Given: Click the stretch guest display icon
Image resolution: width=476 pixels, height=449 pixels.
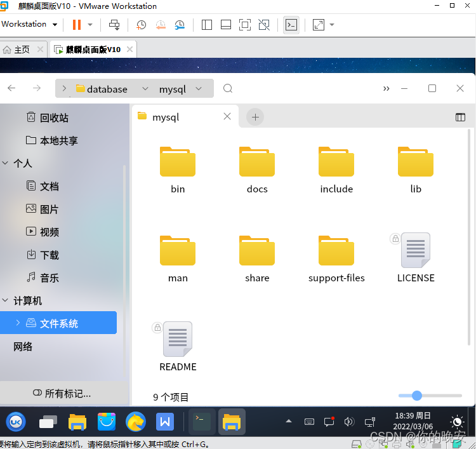Looking at the screenshot, I should point(319,25).
